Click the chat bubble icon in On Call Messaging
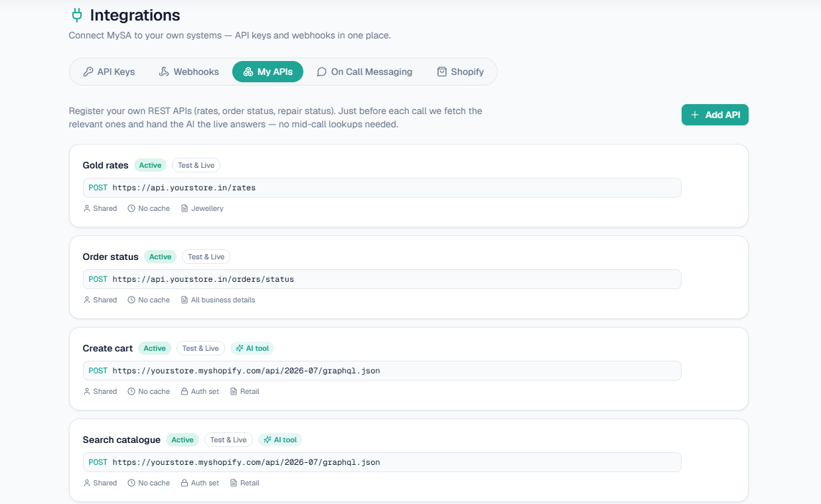Image resolution: width=821 pixels, height=504 pixels. [322, 72]
